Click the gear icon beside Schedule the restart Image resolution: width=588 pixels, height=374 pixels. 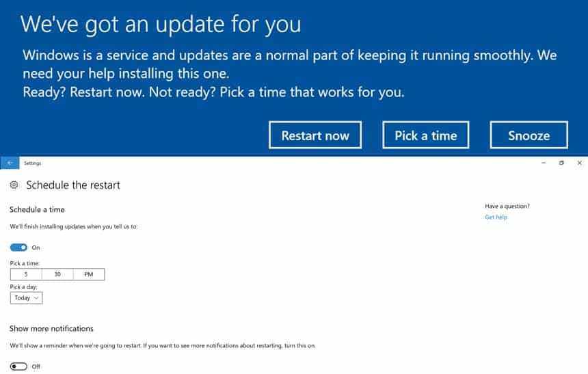pyautogui.click(x=14, y=185)
